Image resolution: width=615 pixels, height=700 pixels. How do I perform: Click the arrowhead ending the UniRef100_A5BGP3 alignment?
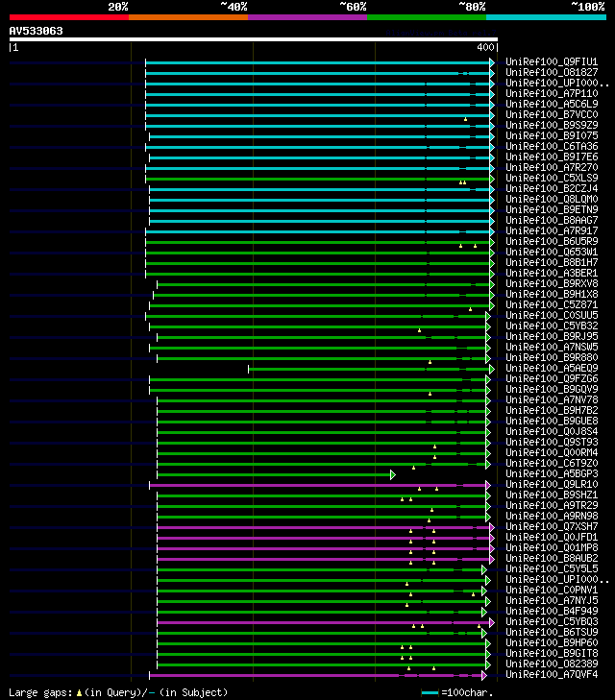(x=393, y=474)
